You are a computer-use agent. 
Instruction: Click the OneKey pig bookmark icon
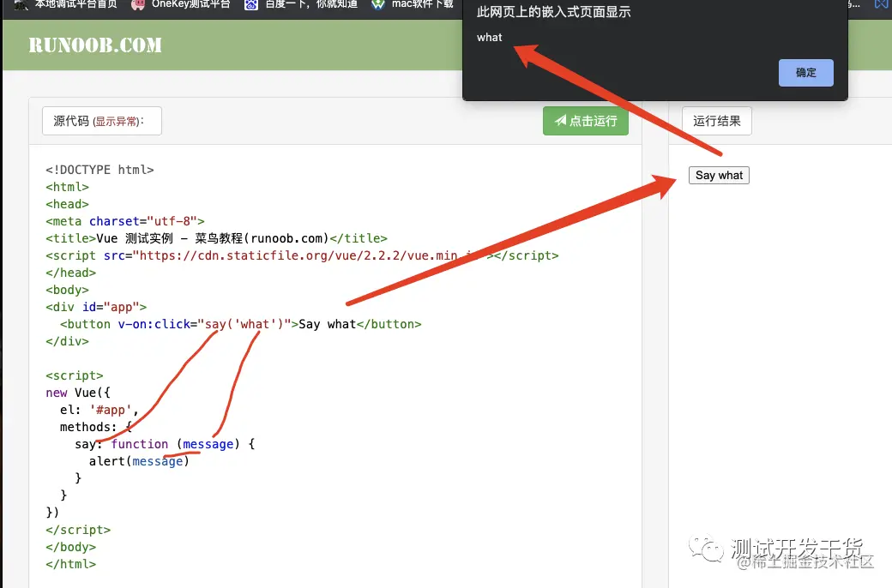[138, 4]
